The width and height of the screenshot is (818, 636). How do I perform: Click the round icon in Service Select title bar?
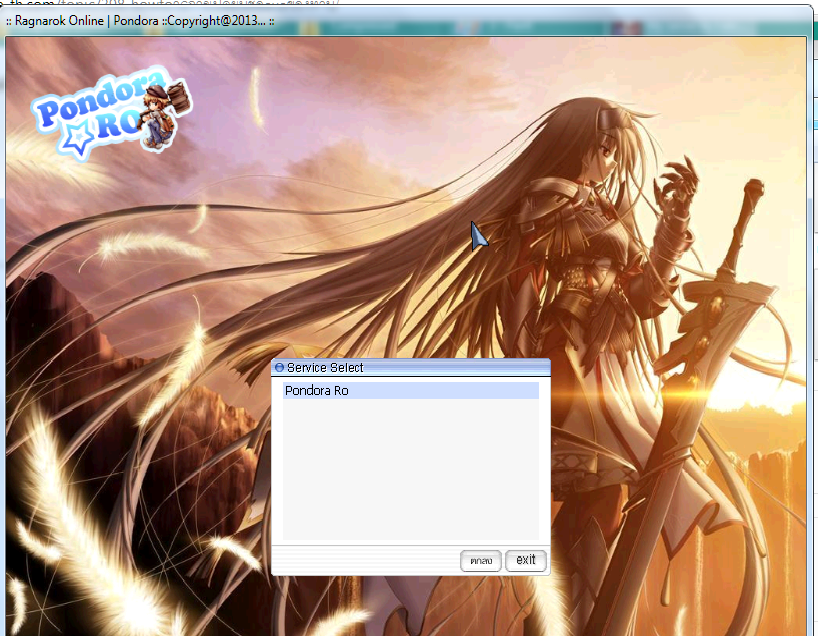tap(280, 367)
